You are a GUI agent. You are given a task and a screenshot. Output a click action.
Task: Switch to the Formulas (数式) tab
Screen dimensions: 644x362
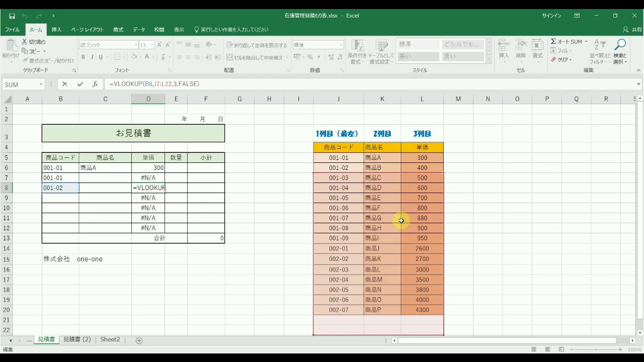(118, 30)
